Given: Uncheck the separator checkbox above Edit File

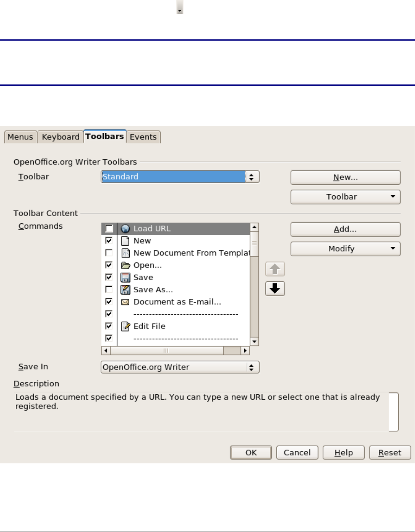Looking at the screenshot, I should click(x=109, y=314).
